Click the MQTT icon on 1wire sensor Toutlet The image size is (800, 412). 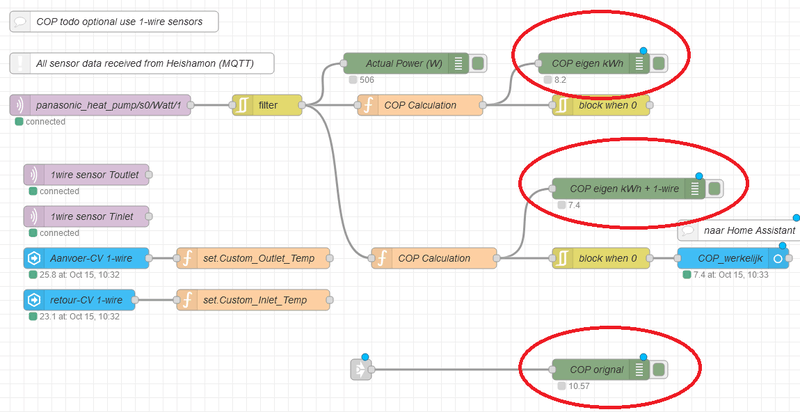click(33, 174)
